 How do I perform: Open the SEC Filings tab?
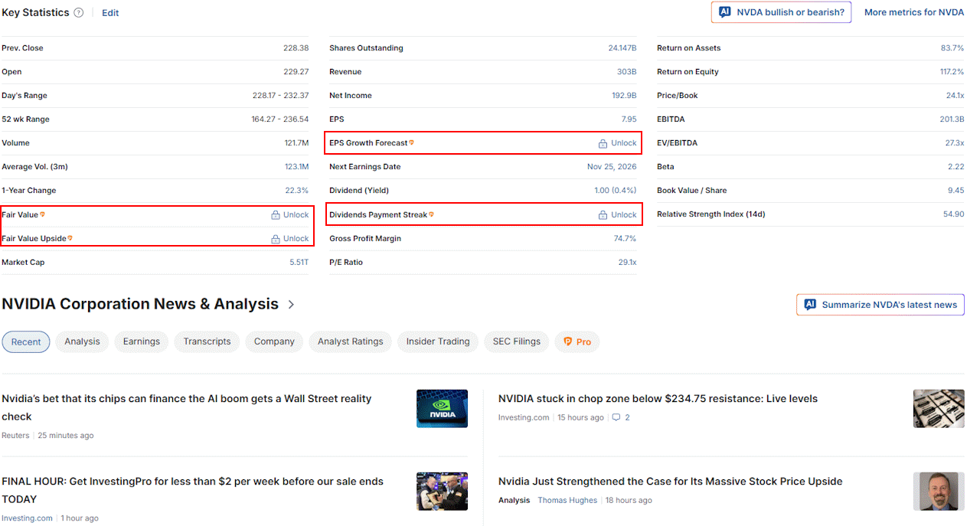click(517, 341)
